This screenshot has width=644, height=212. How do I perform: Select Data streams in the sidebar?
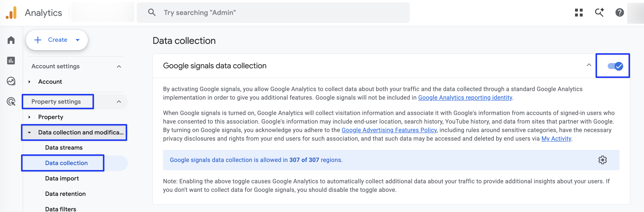(x=64, y=148)
